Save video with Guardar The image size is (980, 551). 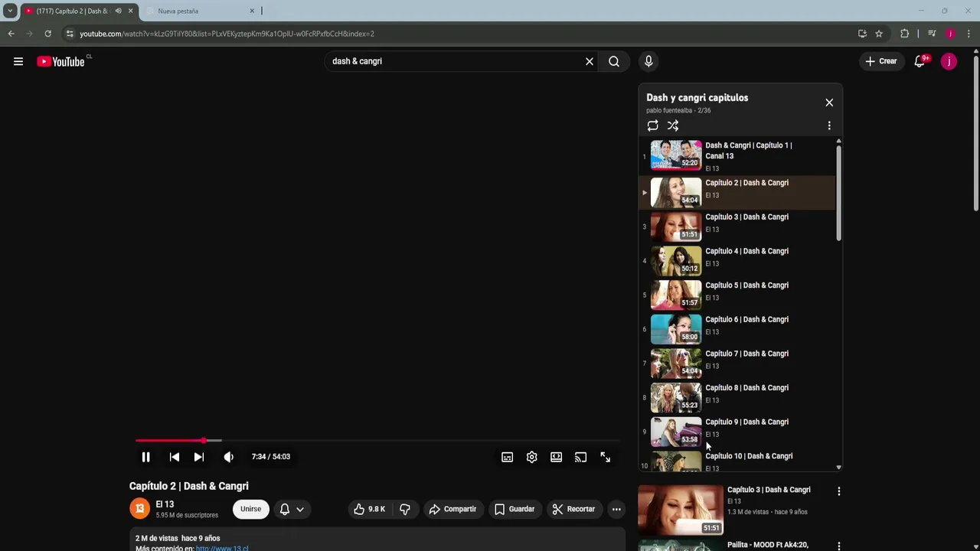[x=514, y=509]
